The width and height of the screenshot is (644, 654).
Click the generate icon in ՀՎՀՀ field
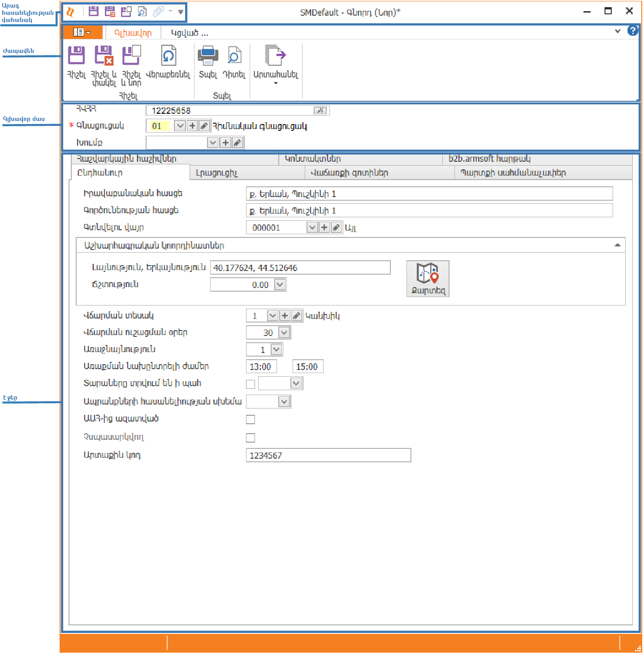click(x=320, y=111)
